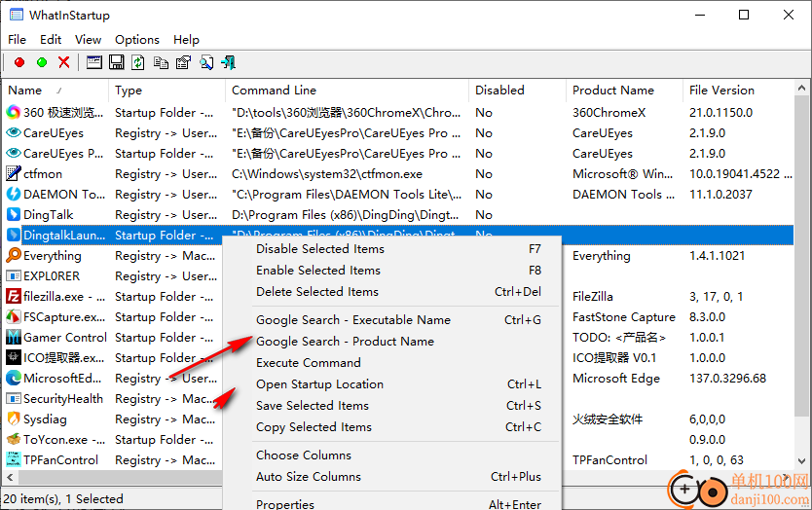
Task: Click the Advanced Options toolbar icon
Action: pos(183,62)
